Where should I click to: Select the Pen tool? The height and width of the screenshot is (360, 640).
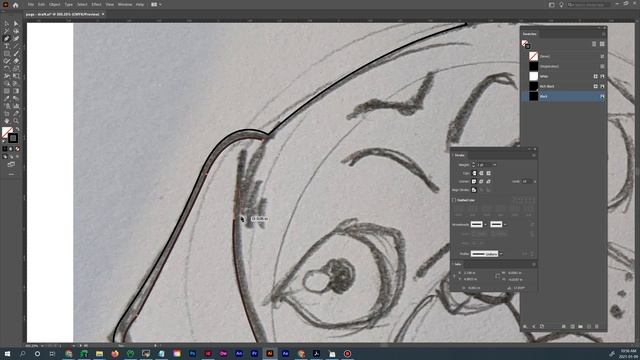(7, 39)
